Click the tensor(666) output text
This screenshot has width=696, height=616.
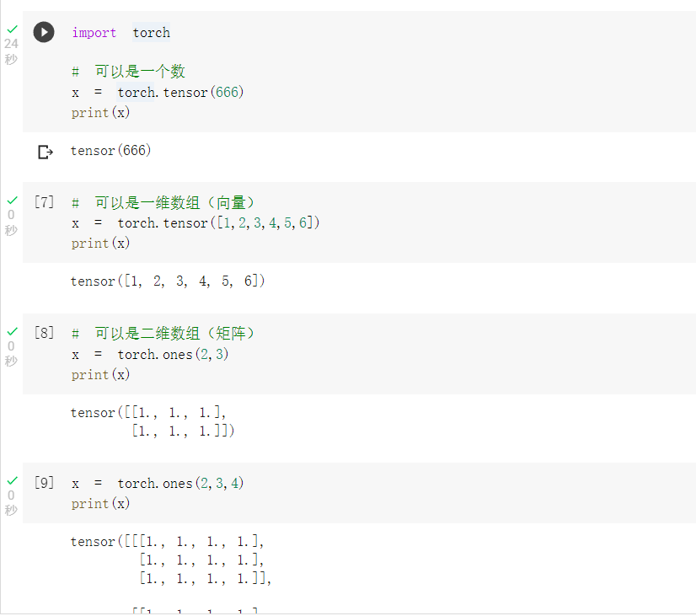[110, 151]
